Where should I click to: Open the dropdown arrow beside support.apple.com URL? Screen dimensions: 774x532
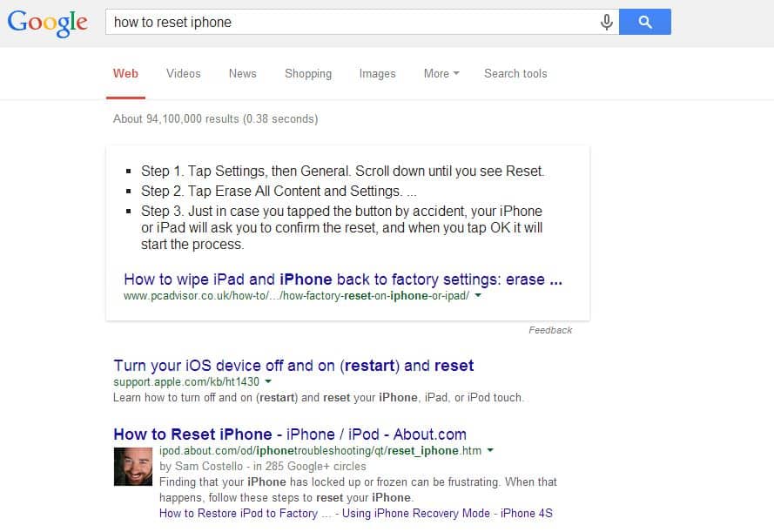269,381
